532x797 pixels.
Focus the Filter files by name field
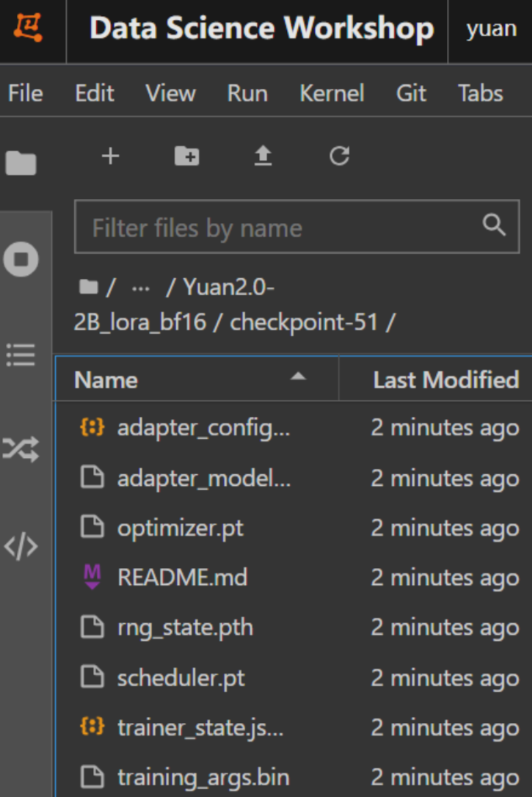[x=296, y=227]
